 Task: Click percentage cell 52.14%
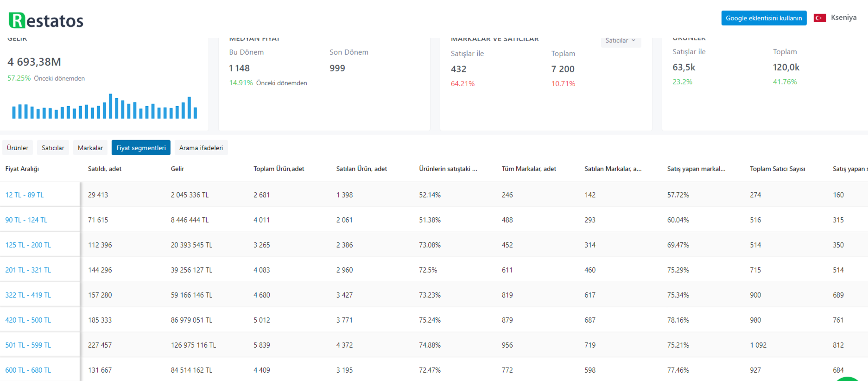point(430,195)
